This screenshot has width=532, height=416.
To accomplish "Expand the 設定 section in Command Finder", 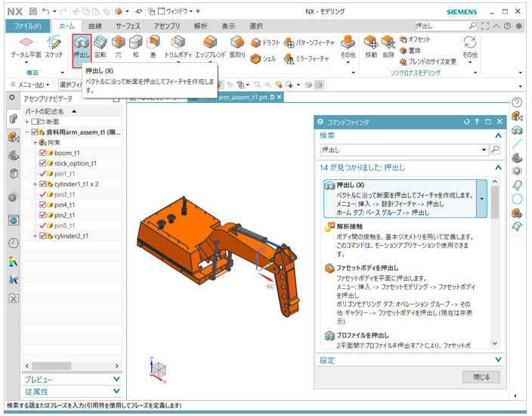I will coord(498,359).
